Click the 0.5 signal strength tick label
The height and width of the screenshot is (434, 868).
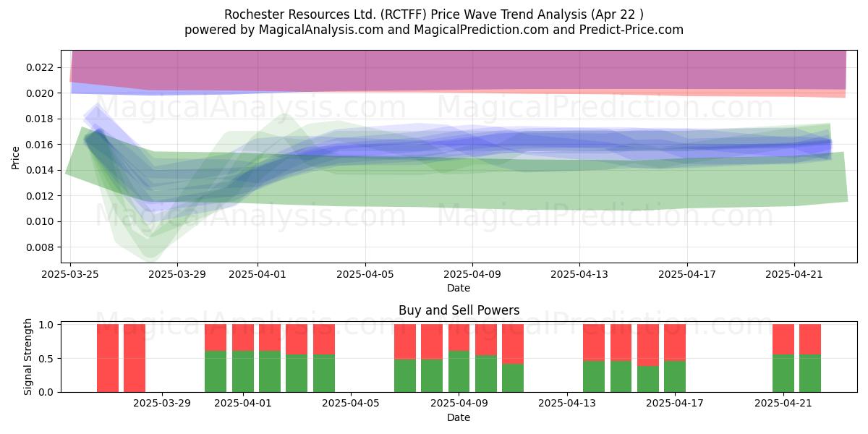point(46,359)
